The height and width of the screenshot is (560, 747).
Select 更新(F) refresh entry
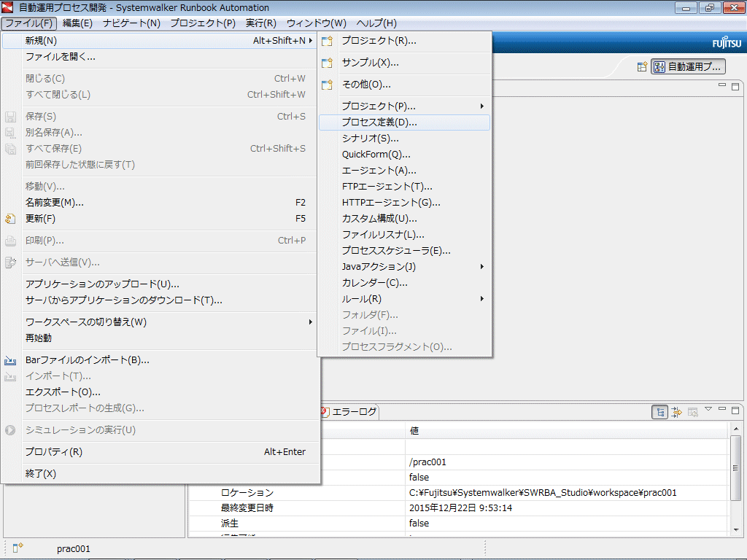click(159, 219)
